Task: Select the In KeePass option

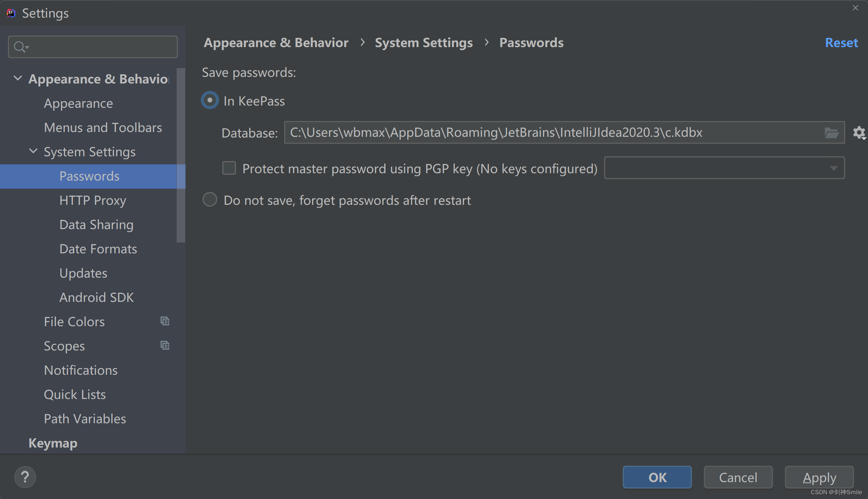Action: pyautogui.click(x=209, y=100)
